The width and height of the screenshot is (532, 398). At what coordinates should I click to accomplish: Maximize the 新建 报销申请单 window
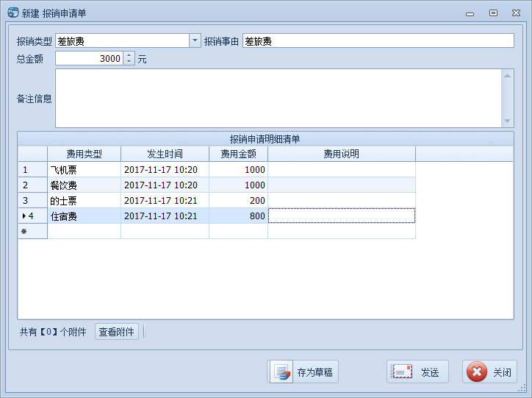(x=493, y=13)
